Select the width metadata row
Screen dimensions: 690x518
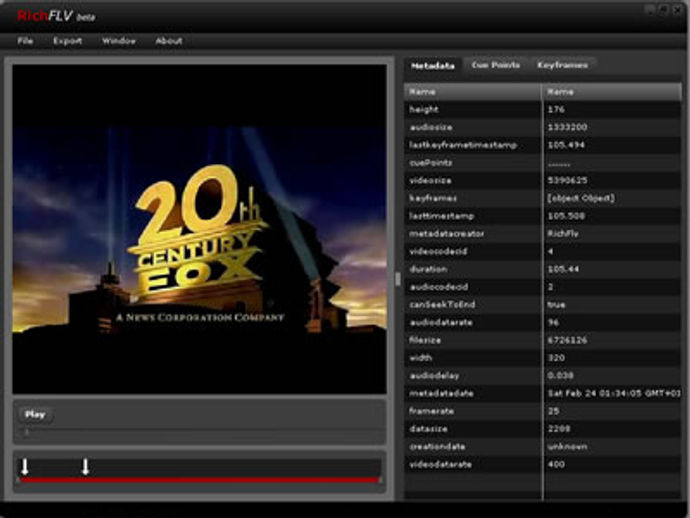(x=543, y=358)
